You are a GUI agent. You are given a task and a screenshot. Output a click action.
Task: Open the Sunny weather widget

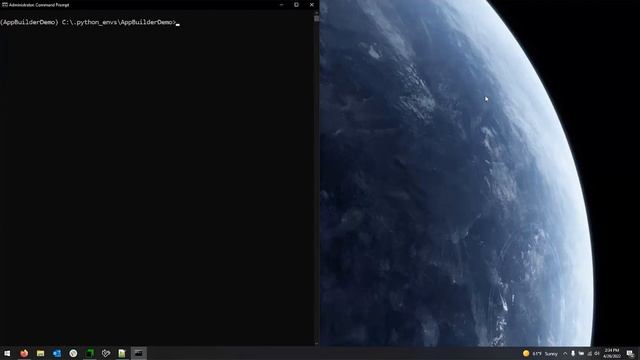[540, 353]
